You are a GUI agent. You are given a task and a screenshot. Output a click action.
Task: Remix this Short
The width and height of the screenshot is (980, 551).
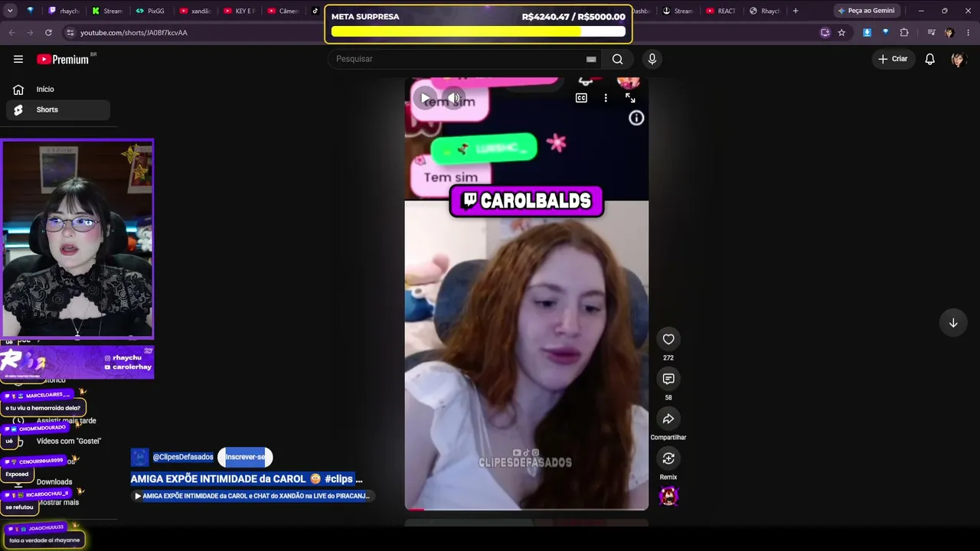[668, 458]
